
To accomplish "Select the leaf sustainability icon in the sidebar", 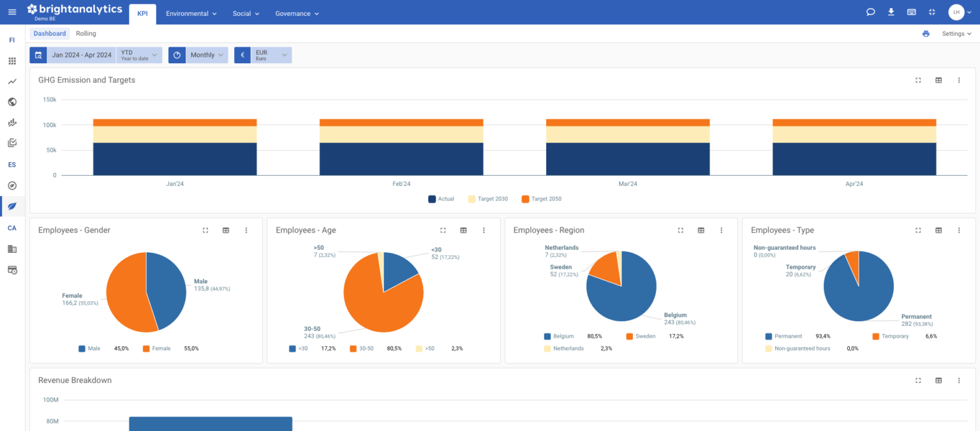I will click(11, 206).
